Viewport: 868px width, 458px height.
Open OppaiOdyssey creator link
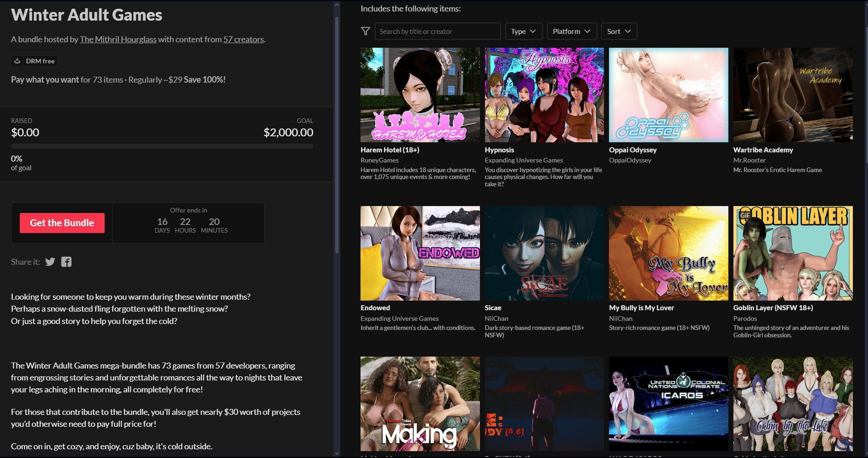[630, 160]
